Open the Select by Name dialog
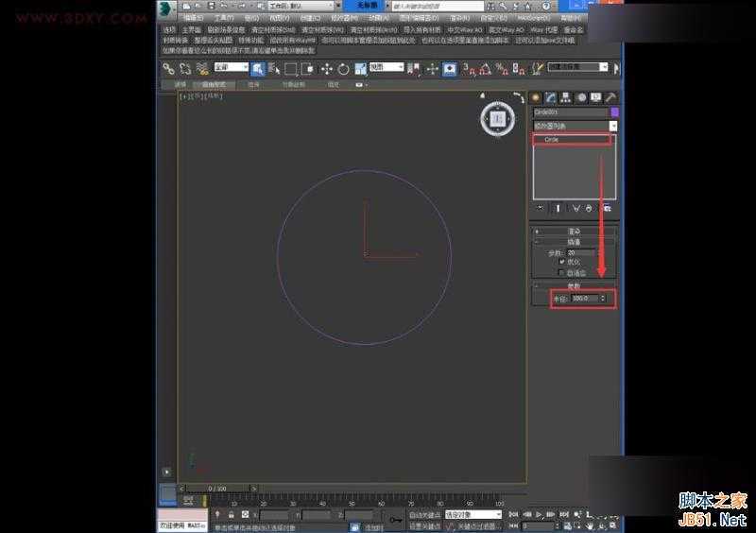The width and height of the screenshot is (756, 533). tap(274, 69)
